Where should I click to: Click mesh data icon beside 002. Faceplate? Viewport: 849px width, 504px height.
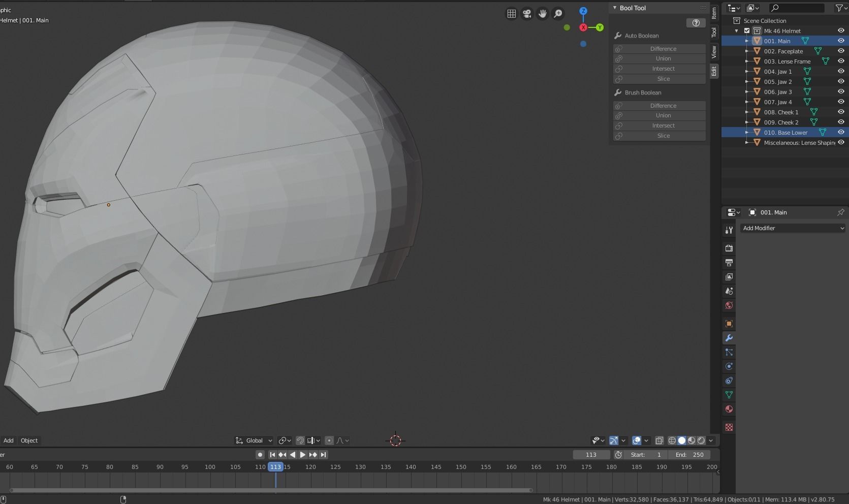(x=818, y=51)
